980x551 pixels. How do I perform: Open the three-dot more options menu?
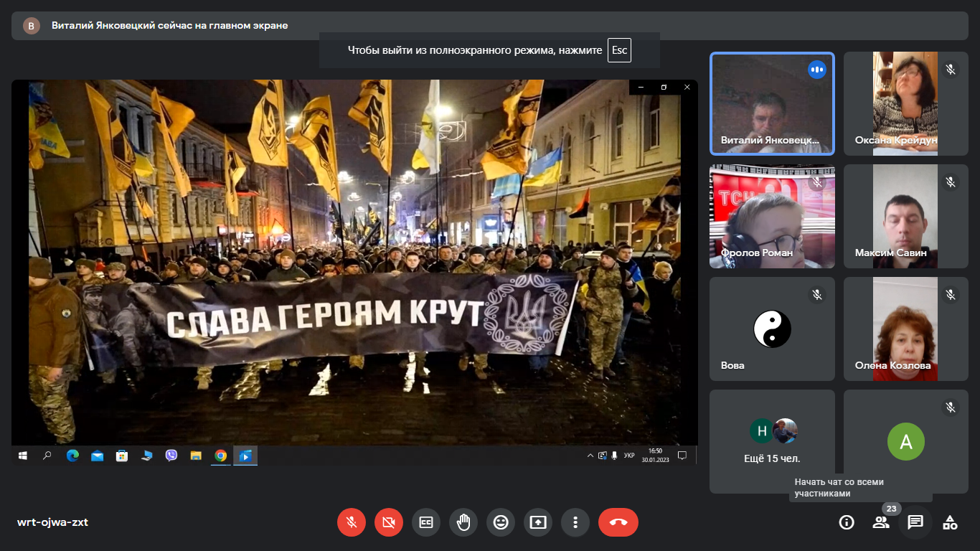click(575, 522)
